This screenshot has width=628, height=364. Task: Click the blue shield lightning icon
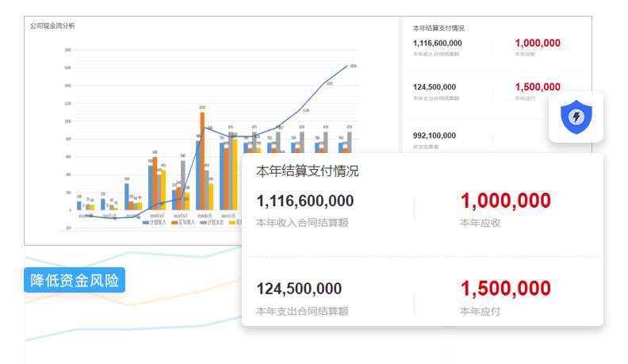[576, 117]
